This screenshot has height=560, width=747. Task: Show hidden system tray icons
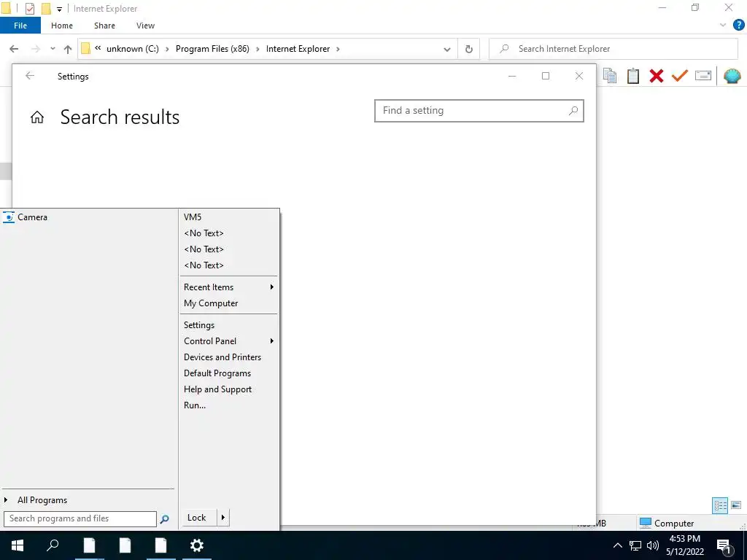tap(617, 545)
